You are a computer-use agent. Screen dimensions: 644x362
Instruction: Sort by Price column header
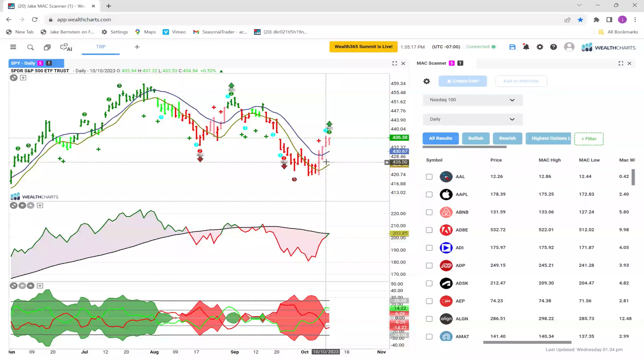pos(496,160)
